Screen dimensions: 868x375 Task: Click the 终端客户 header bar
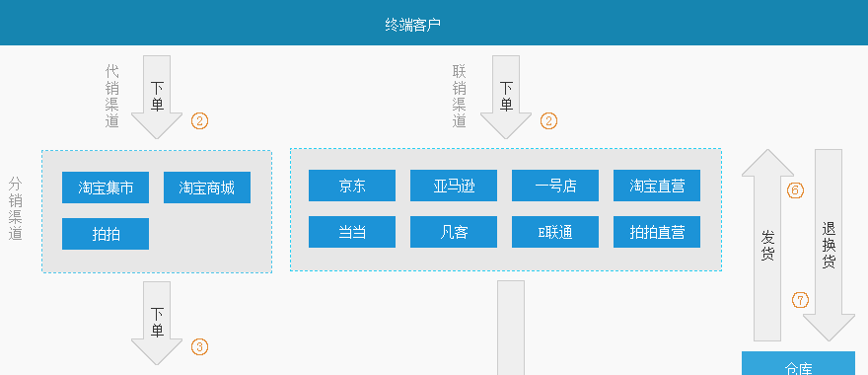point(434,23)
